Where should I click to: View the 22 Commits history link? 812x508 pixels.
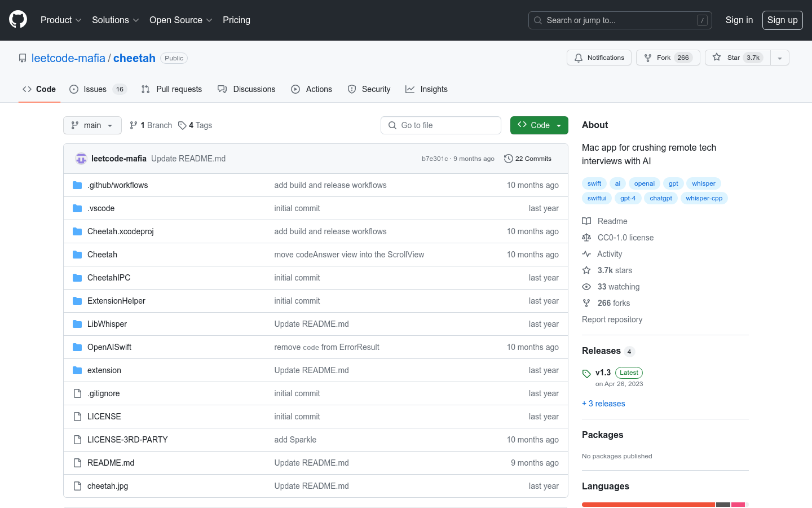(528, 159)
